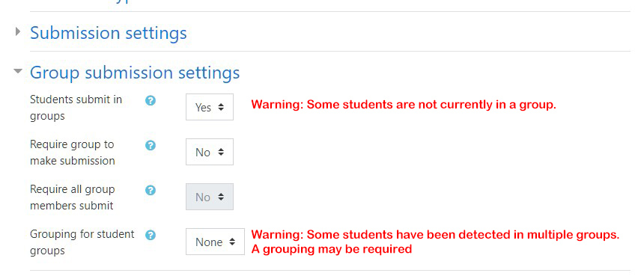Open help for Grouping for student groups
Screen dimensions: 644x276
[151, 235]
